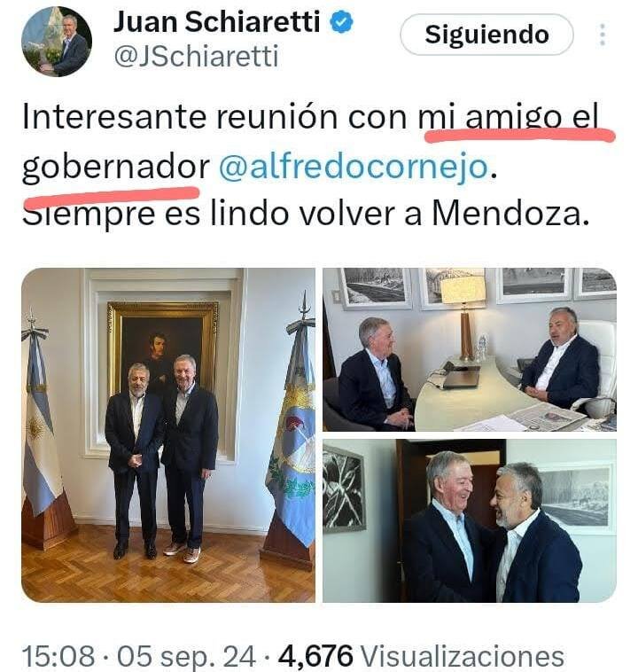The height and width of the screenshot is (672, 638).
Task: Click the portrait painting in left photo
Action: (x=162, y=346)
